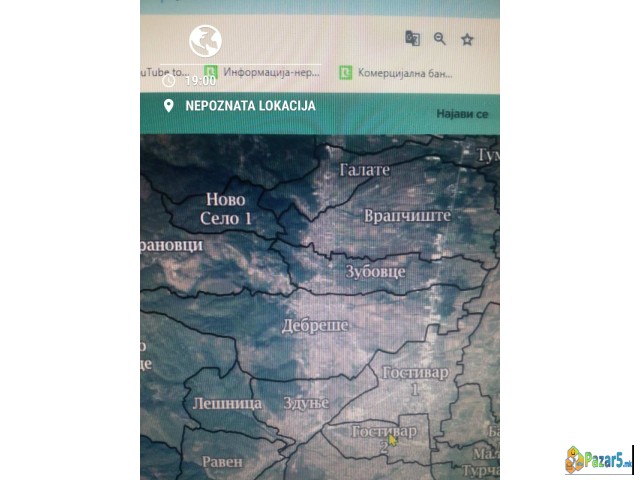
Task: Select Дебреше region on map
Action: [x=315, y=325]
